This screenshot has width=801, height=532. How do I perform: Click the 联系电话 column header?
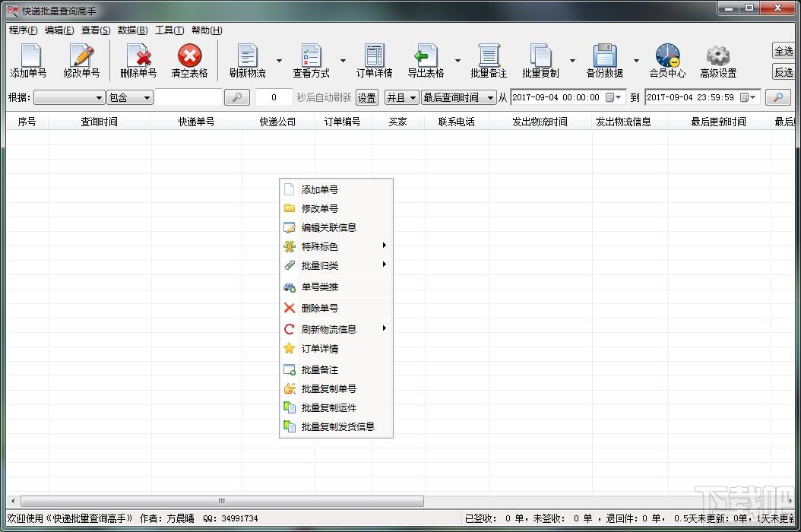[457, 122]
